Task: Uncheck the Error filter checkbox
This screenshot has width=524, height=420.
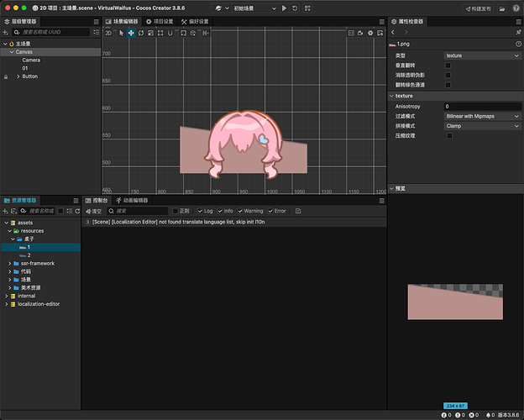Action: 270,211
